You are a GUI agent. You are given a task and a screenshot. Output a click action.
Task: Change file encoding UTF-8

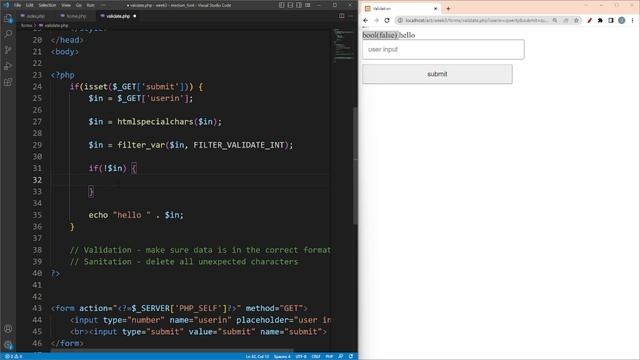(x=301, y=356)
